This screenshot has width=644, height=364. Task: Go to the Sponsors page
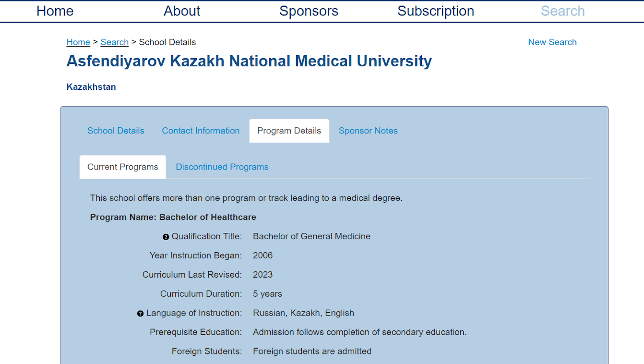pos(309,11)
